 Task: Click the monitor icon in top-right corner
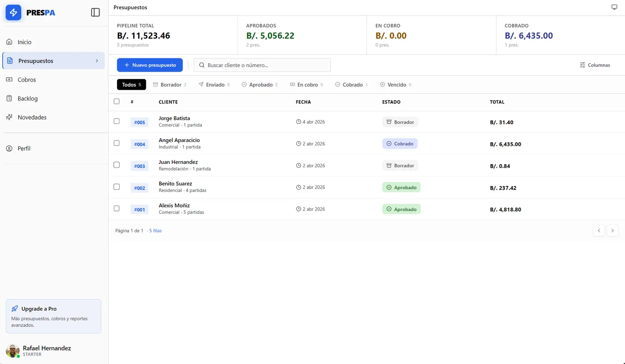point(614,7)
